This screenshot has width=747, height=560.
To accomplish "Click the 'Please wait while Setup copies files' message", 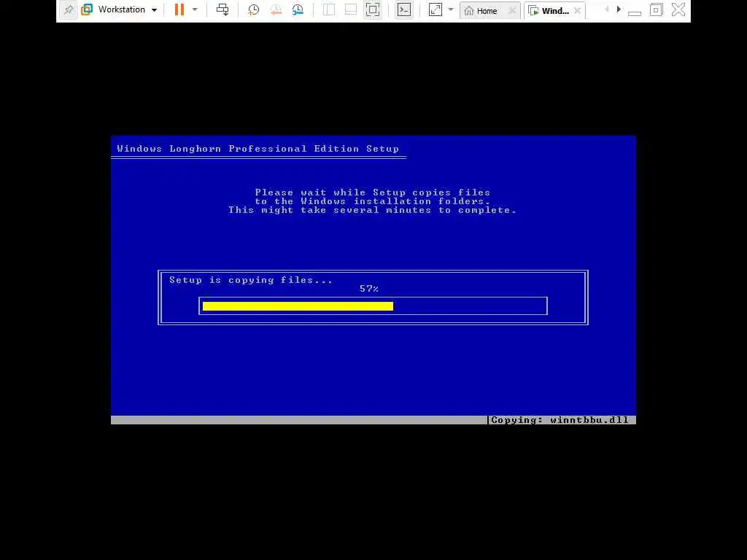I will (373, 192).
